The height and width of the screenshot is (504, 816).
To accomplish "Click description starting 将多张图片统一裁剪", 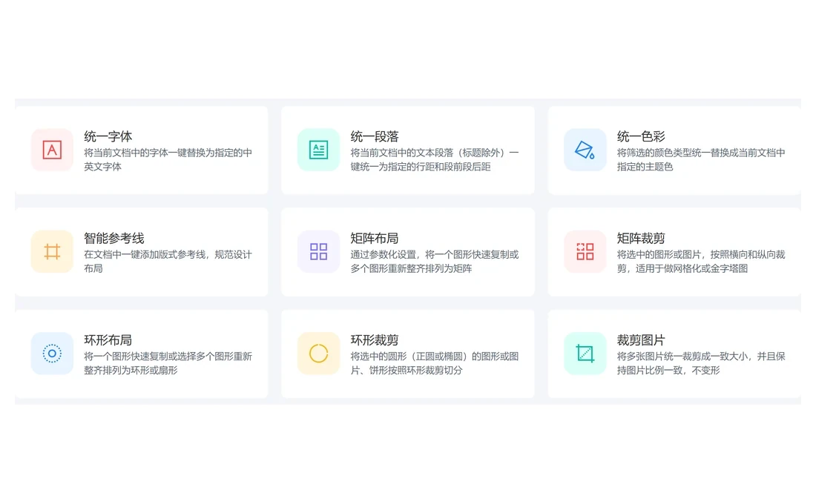I will (701, 364).
